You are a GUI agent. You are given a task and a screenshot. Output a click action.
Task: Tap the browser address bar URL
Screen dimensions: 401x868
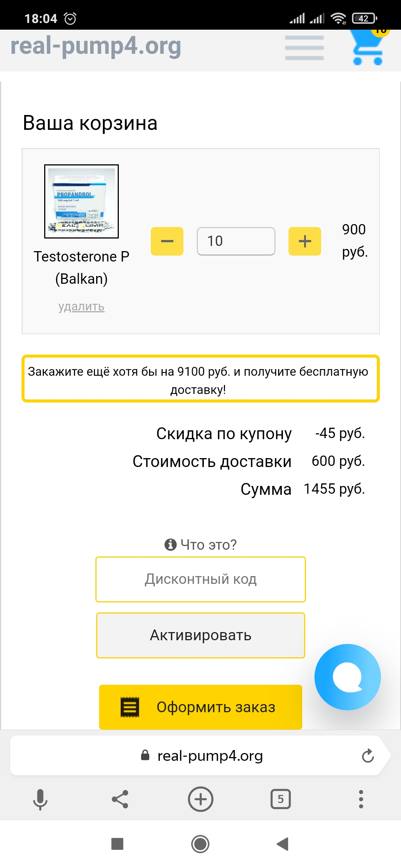click(x=210, y=756)
